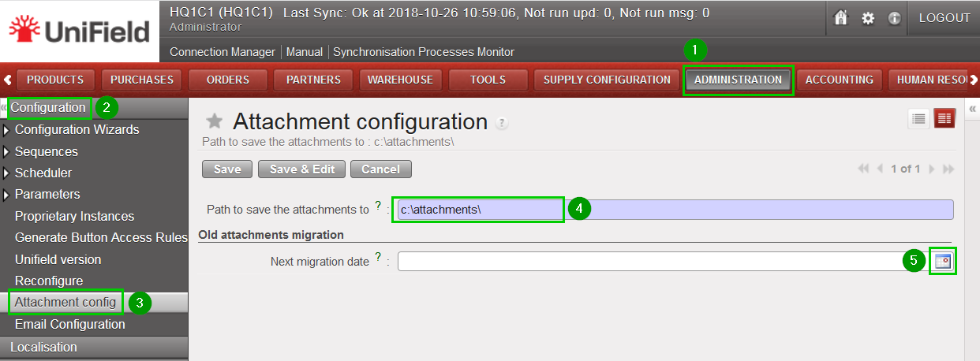Switch to list view icon
Viewport: 980px width, 361px height.
point(918,118)
